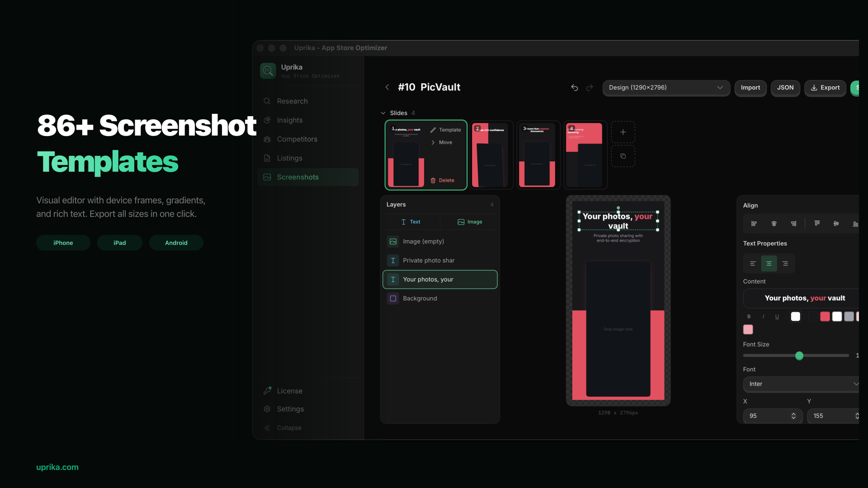The width and height of the screenshot is (868, 488).
Task: Select slide 3 thumbnail
Action: point(538,155)
